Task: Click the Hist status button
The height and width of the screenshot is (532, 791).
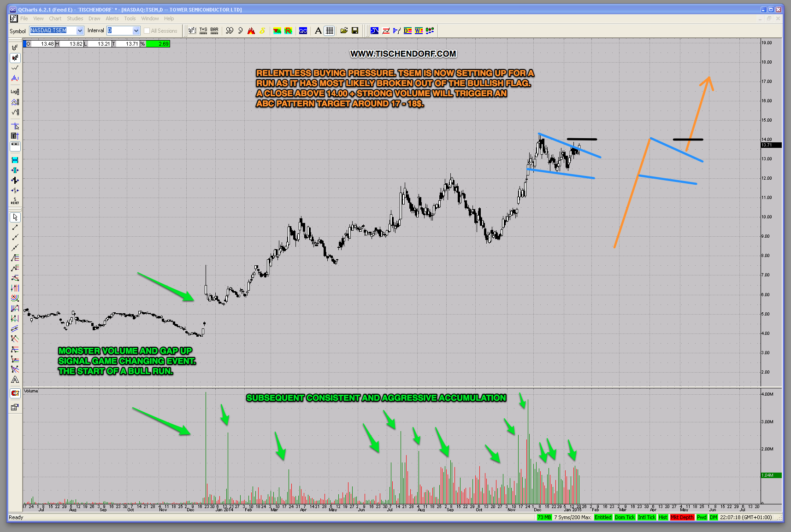Action: coord(663,517)
